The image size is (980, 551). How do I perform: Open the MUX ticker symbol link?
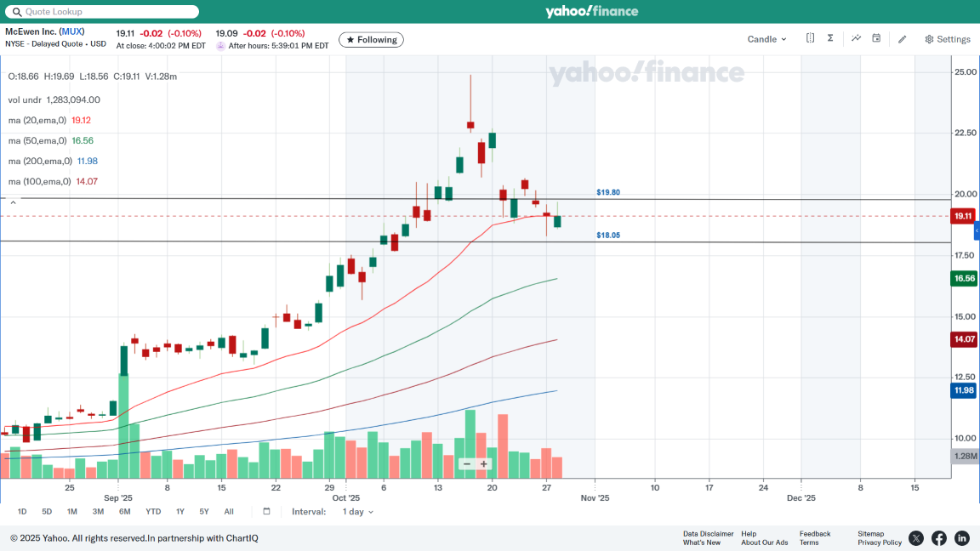72,31
